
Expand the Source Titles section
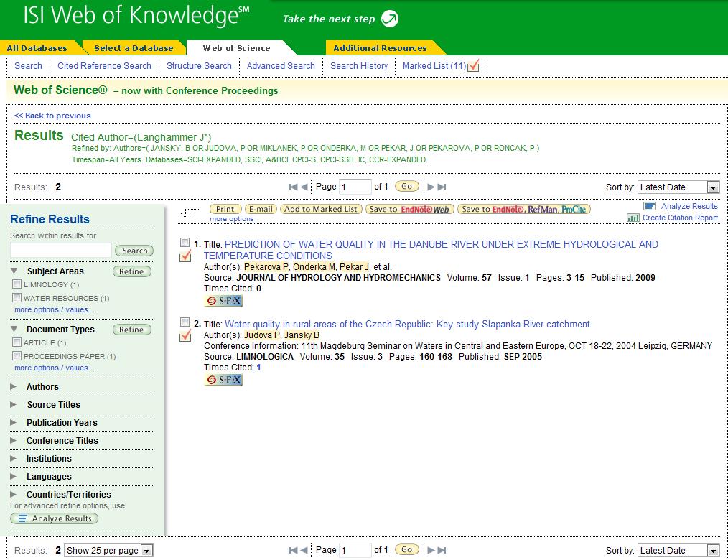[14, 404]
